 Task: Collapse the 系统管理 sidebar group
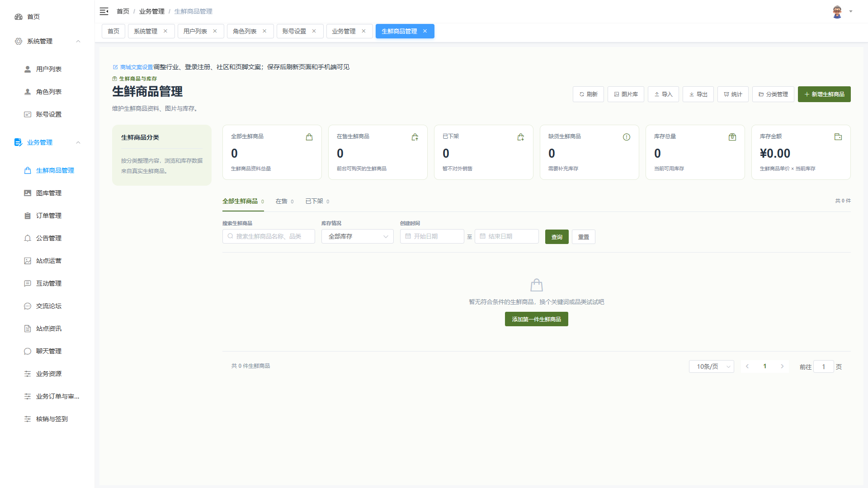pos(78,41)
